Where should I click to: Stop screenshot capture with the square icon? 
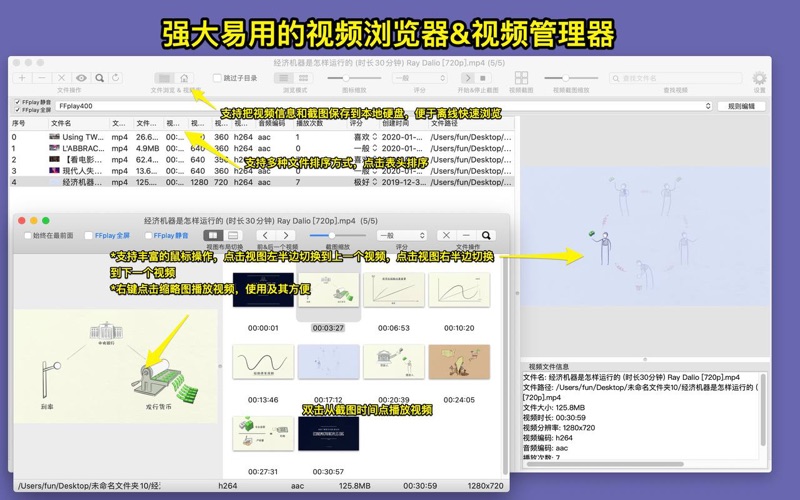point(483,78)
